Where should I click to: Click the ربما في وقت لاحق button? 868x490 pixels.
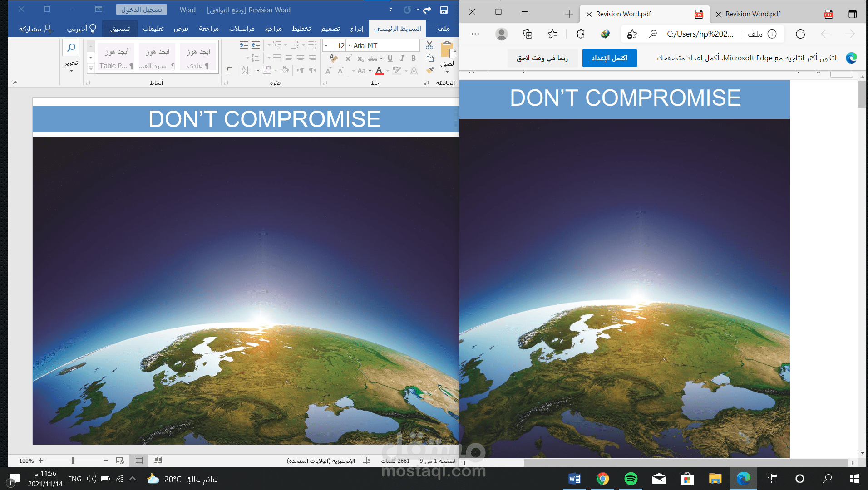[542, 58]
